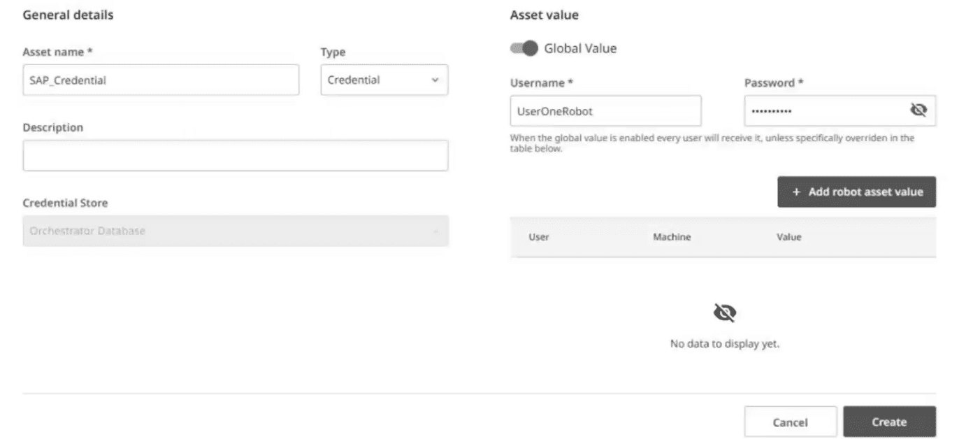Select the Machine column header
The width and height of the screenshot is (980, 439).
[671, 237]
